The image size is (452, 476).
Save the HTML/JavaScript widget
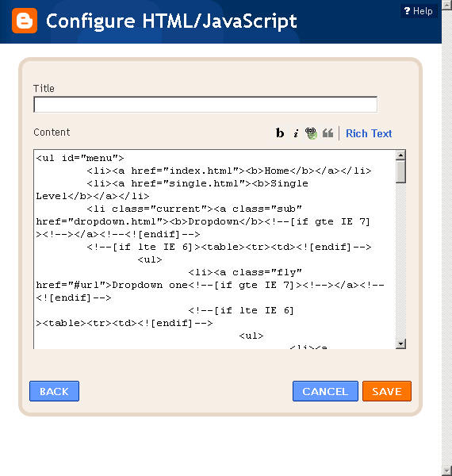tap(387, 391)
